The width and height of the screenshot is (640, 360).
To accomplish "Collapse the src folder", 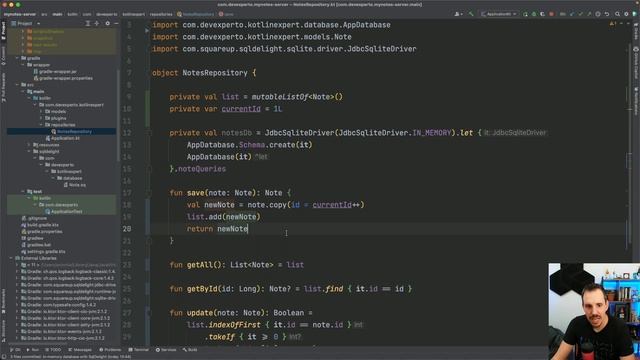I will [x=17, y=84].
